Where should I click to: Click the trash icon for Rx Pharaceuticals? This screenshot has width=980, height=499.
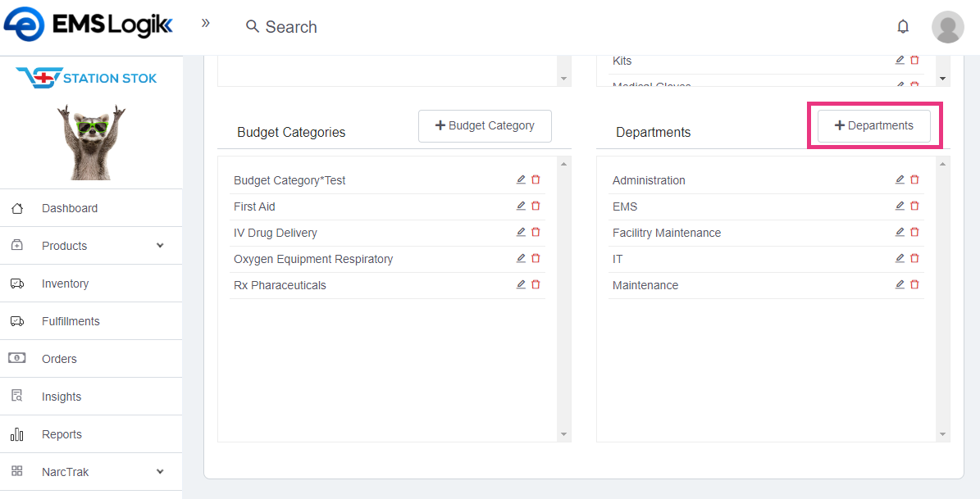(x=536, y=284)
